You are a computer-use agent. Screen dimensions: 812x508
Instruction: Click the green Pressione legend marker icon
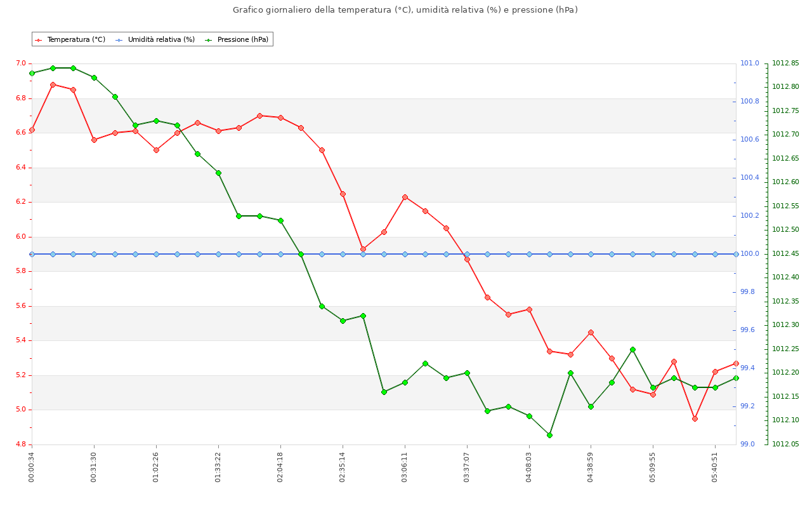pos(209,40)
